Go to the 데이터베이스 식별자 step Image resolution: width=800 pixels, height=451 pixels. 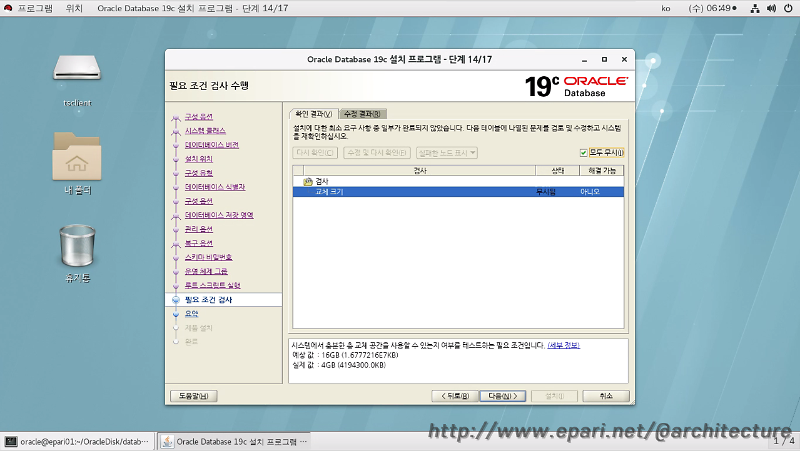[215, 187]
